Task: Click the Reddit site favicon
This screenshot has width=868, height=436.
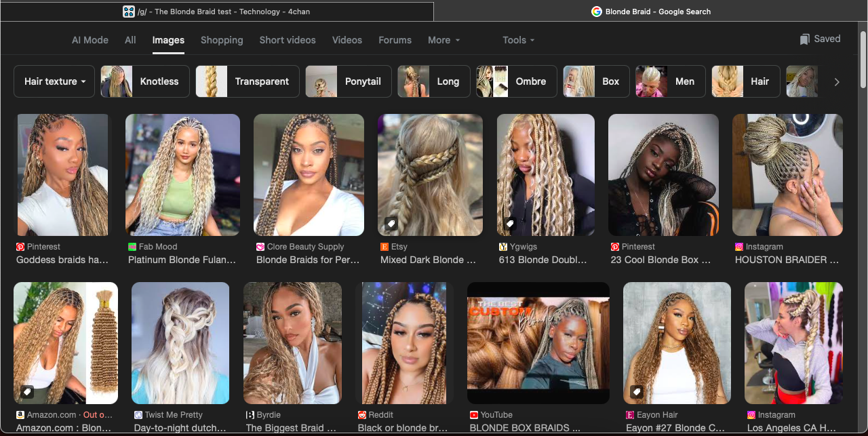Action: (x=362, y=415)
